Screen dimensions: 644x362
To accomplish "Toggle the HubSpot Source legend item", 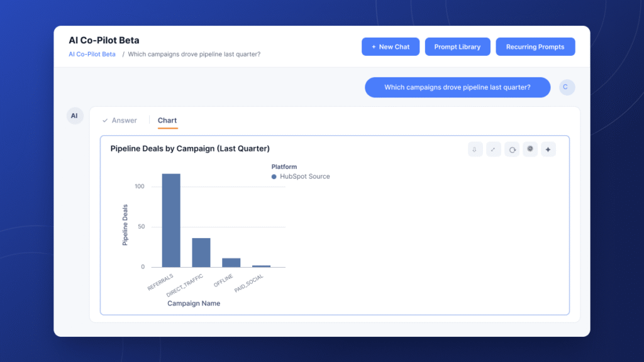I will click(301, 177).
